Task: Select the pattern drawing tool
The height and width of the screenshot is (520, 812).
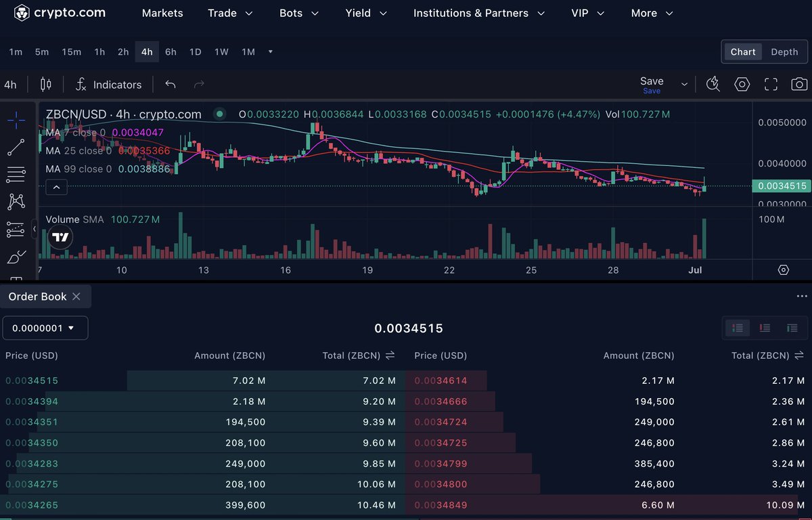Action: pos(16,201)
